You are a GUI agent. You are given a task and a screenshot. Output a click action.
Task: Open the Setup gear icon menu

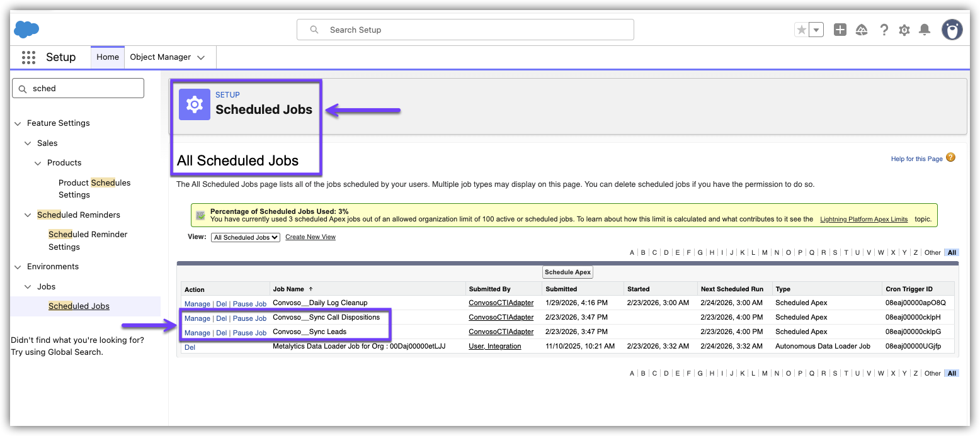coord(904,30)
